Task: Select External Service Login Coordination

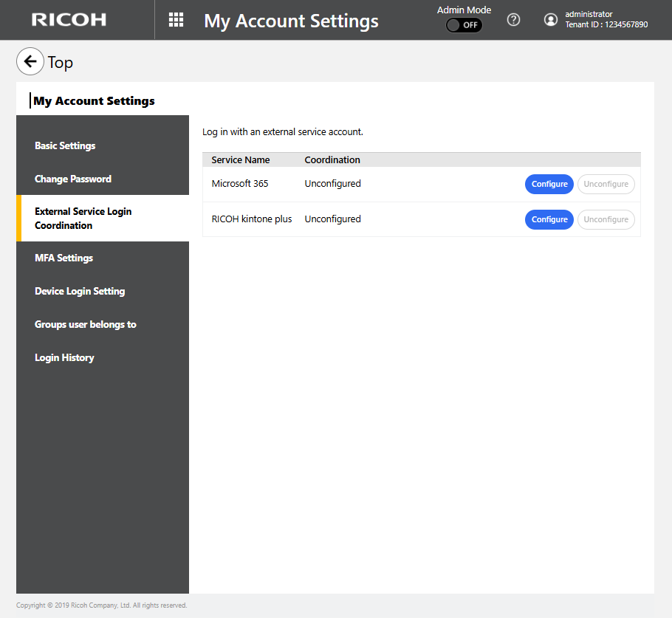Action: (x=83, y=218)
